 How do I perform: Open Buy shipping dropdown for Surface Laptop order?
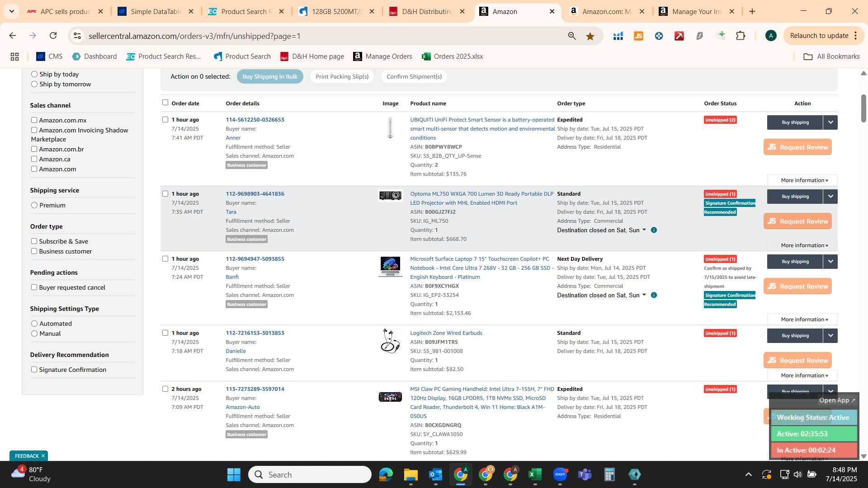(x=830, y=262)
